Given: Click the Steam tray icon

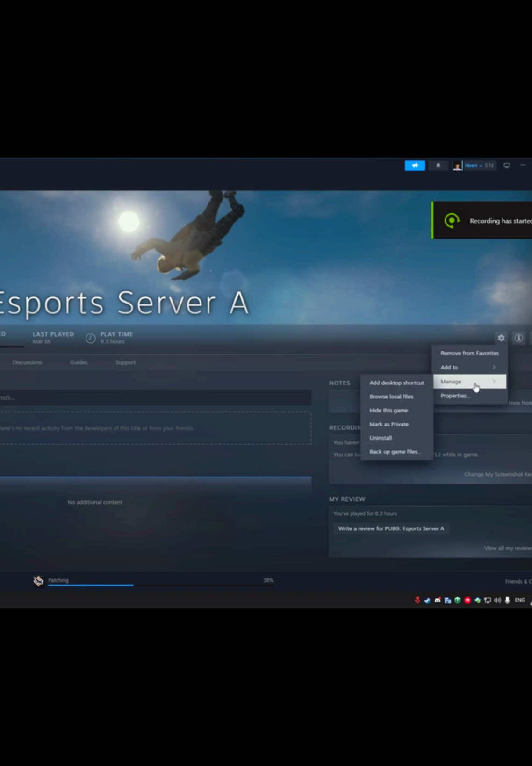Looking at the screenshot, I should tap(427, 600).
